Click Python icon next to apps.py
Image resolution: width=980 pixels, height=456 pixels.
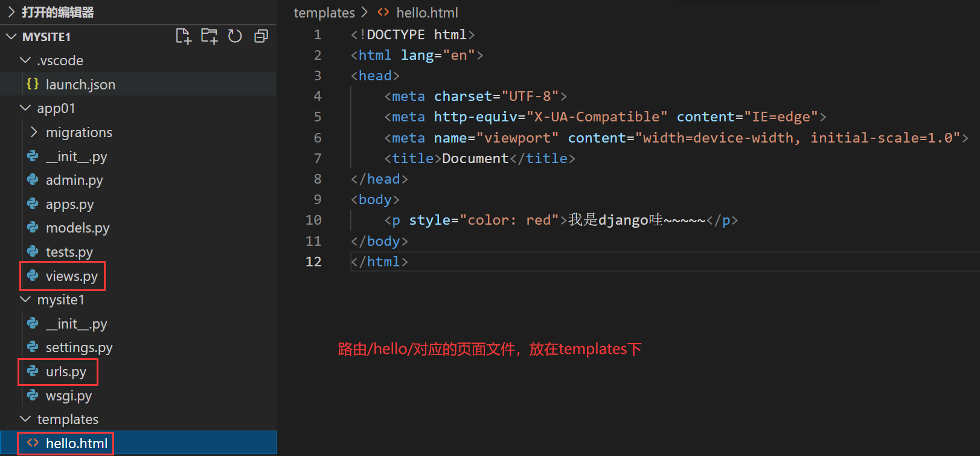point(33,204)
